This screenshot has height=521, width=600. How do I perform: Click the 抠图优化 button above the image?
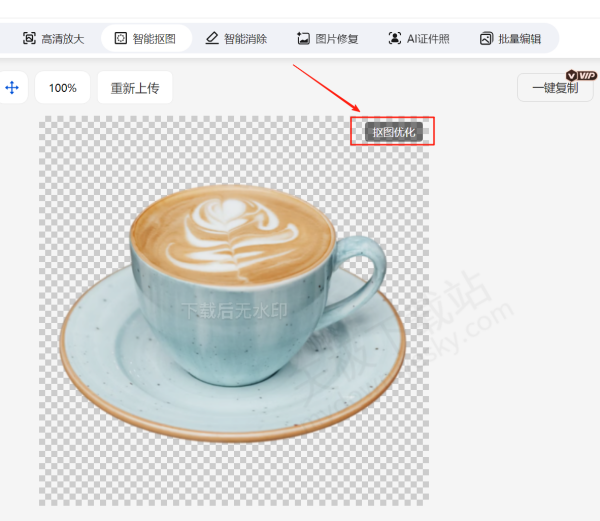coord(393,132)
